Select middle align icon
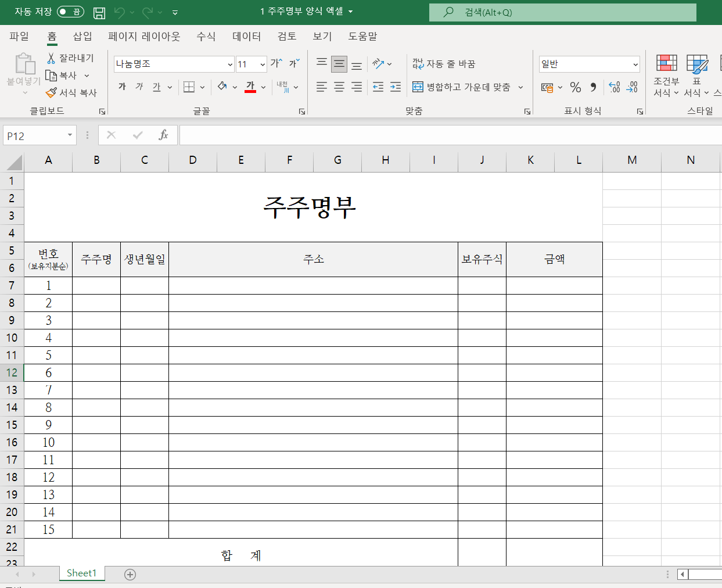722x588 pixels. pos(339,63)
